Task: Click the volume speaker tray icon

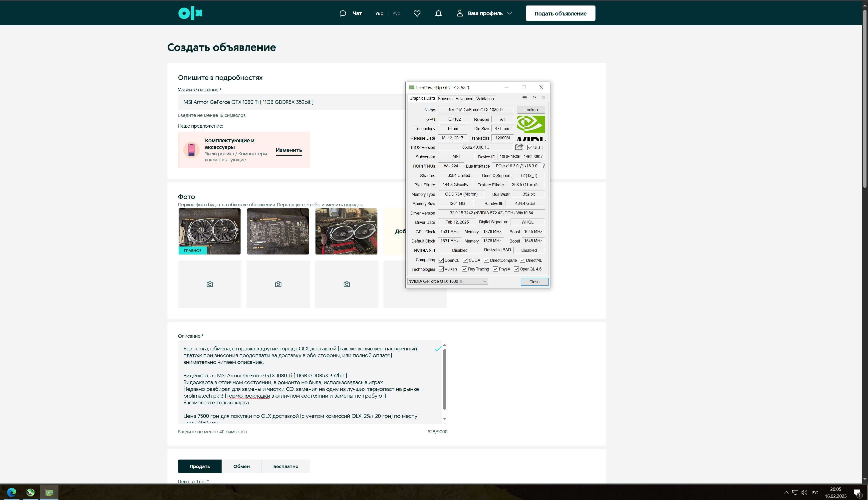Action: pos(804,493)
